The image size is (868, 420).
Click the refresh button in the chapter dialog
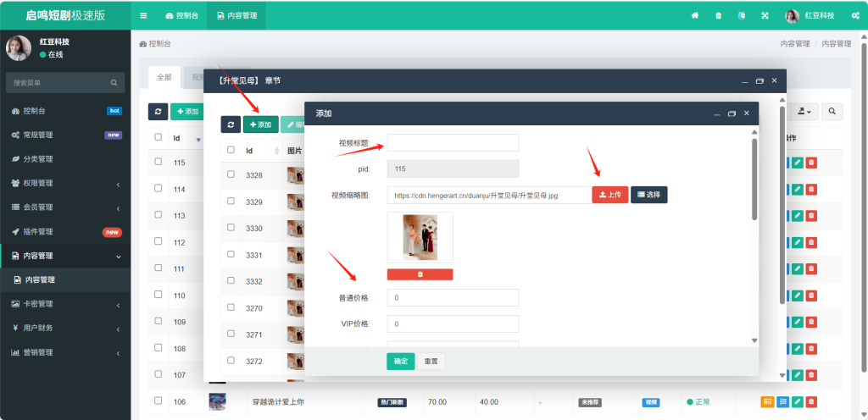pyautogui.click(x=231, y=124)
